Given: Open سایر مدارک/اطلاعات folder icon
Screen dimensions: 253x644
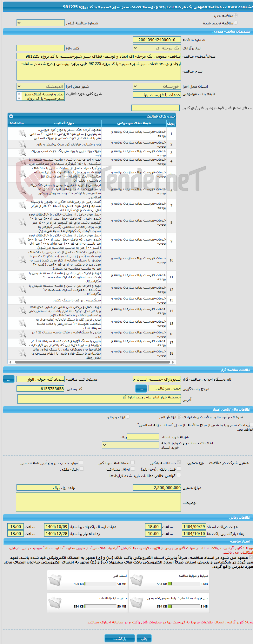Looking at the screenshot, I should pos(55,603).
